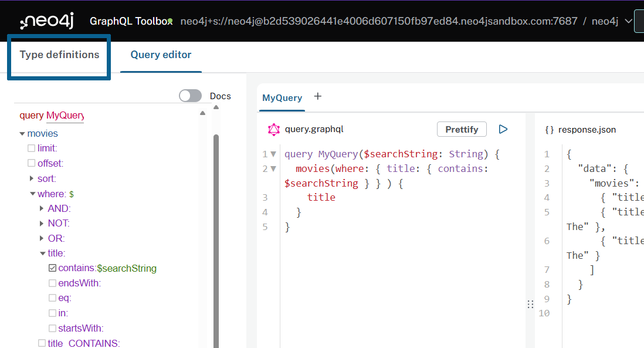Click the braces icon beside response.json
The width and height of the screenshot is (644, 348).
[x=549, y=130]
